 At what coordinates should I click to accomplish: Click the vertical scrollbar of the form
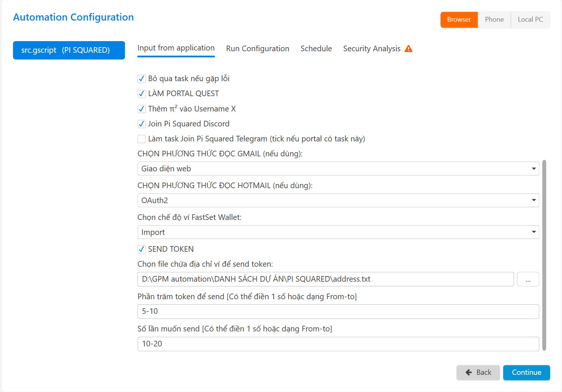click(x=544, y=254)
